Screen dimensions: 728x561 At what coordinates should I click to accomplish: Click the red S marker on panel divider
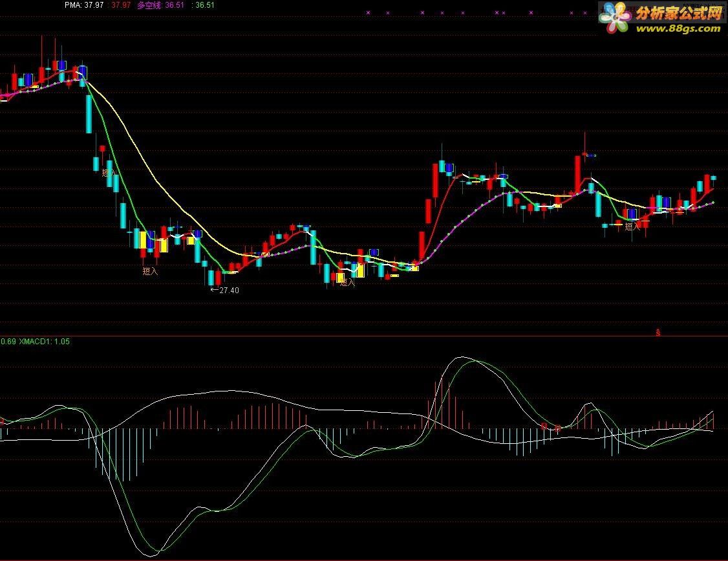[658, 333]
